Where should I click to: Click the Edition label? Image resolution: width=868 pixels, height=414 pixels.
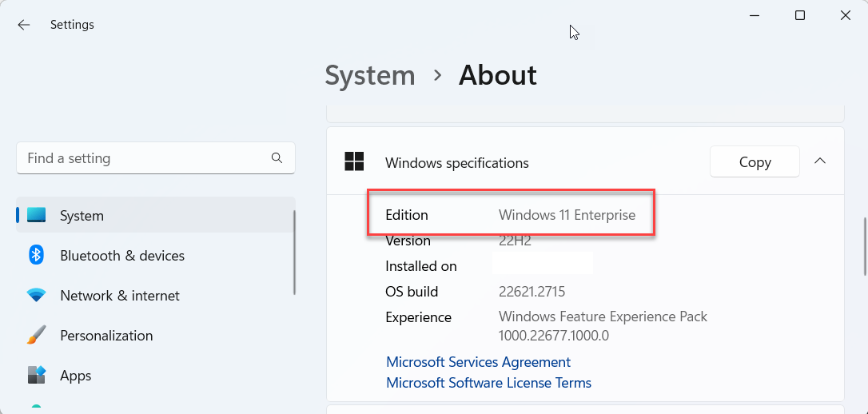(x=407, y=215)
